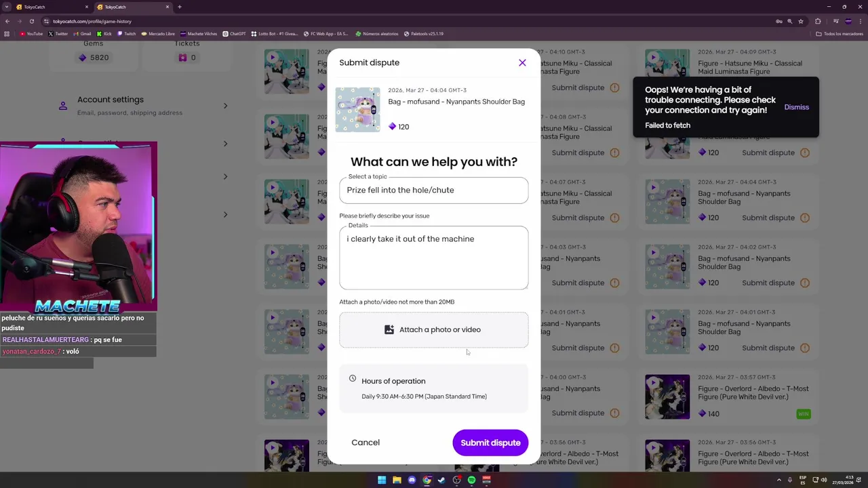This screenshot has width=868, height=488.
Task: Show hidden system tray icons
Action: (x=779, y=480)
